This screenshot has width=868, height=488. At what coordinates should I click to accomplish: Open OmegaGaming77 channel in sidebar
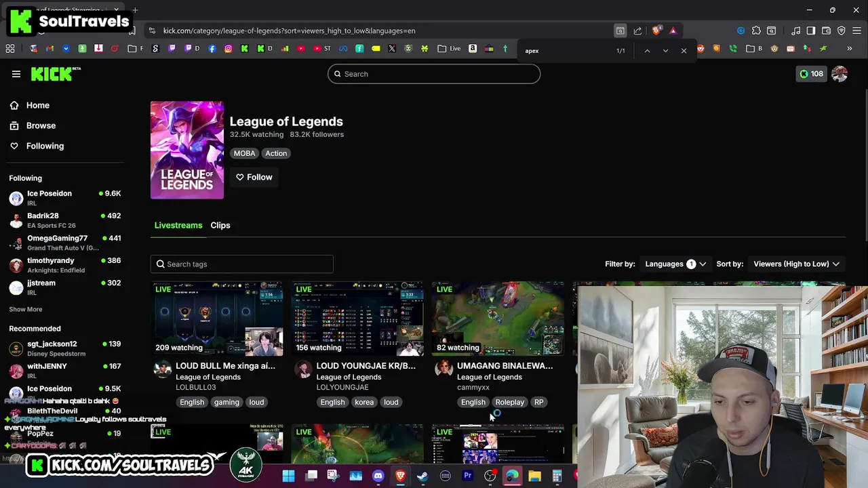[65, 243]
